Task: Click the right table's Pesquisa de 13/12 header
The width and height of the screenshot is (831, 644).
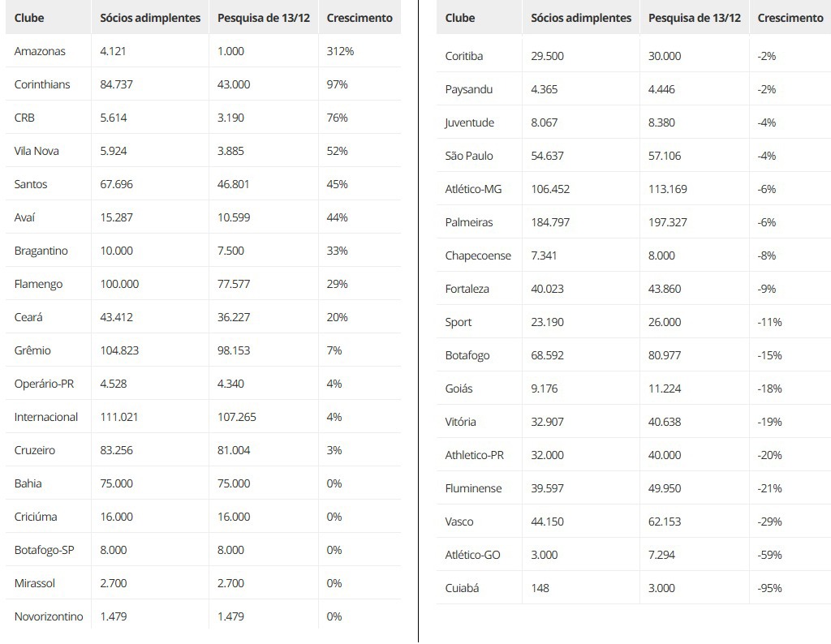Action: (695, 18)
